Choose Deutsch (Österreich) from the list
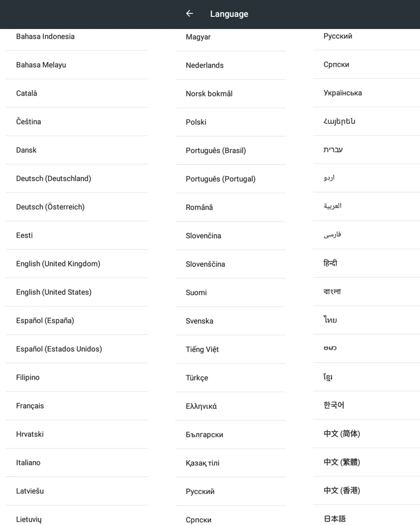The width and height of the screenshot is (420, 525). click(76, 207)
